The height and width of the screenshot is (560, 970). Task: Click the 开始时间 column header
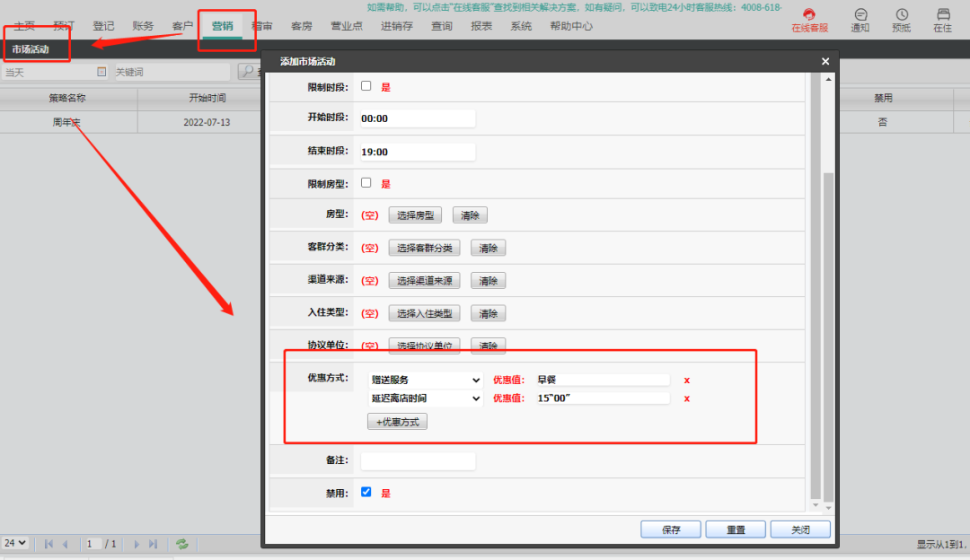point(207,99)
